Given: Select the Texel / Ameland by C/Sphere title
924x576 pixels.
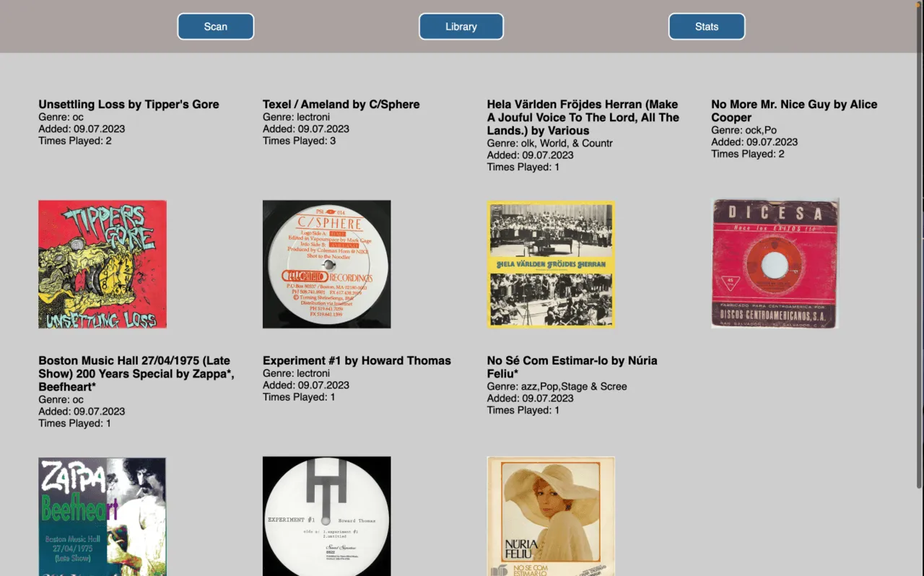Looking at the screenshot, I should [x=341, y=105].
